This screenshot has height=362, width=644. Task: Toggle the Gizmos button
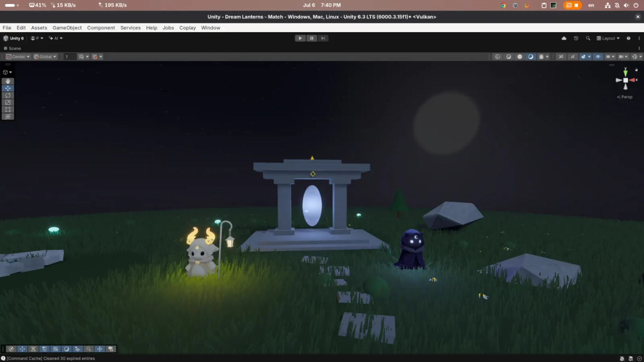pyautogui.click(x=634, y=57)
